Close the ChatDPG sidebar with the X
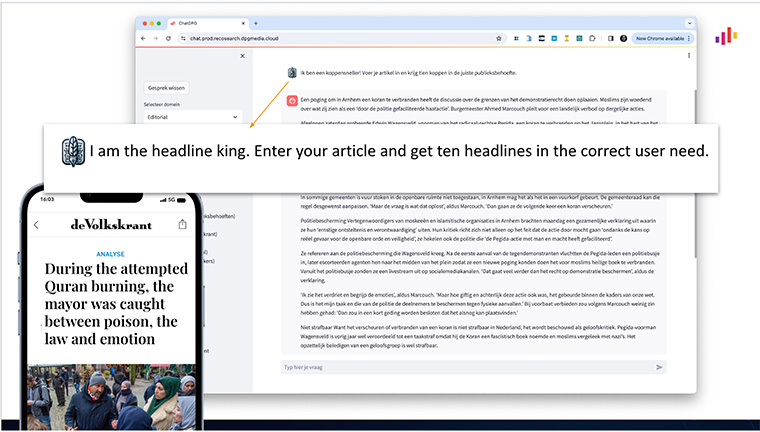This screenshot has width=760, height=432. [242, 56]
